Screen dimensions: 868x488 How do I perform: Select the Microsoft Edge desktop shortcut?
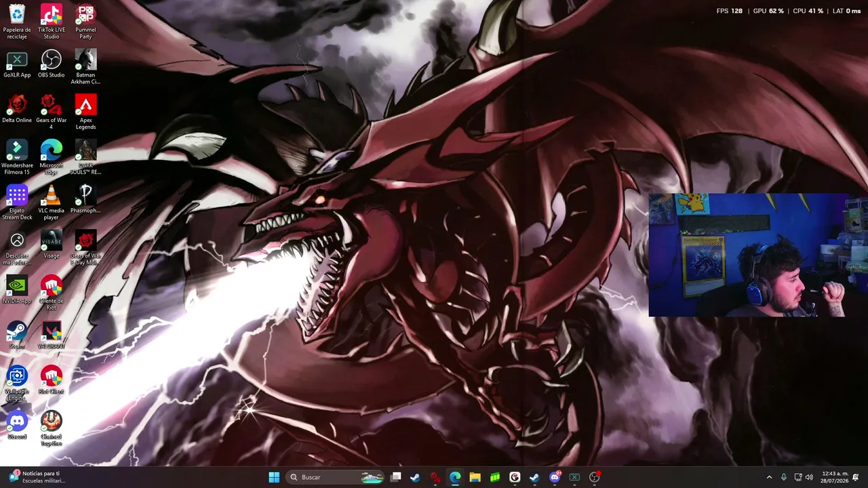click(x=52, y=158)
